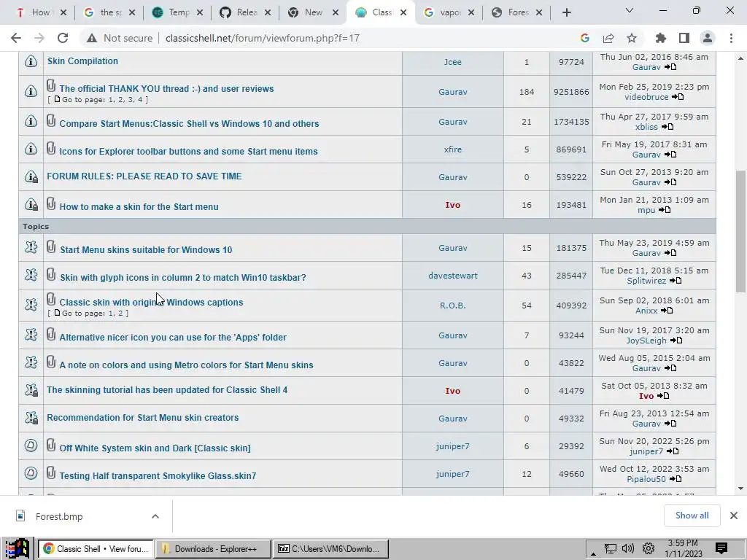Click the Not secure warning icon

coord(91,38)
